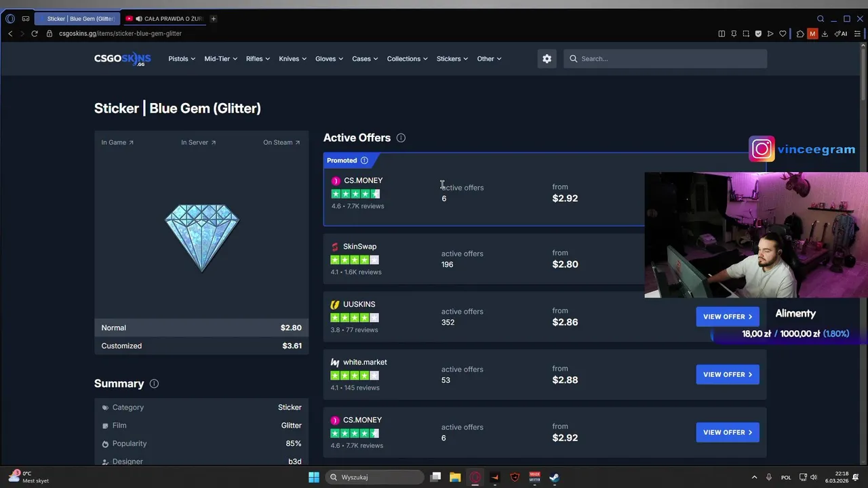Click the browser pin icon in toolbar

pos(734,33)
